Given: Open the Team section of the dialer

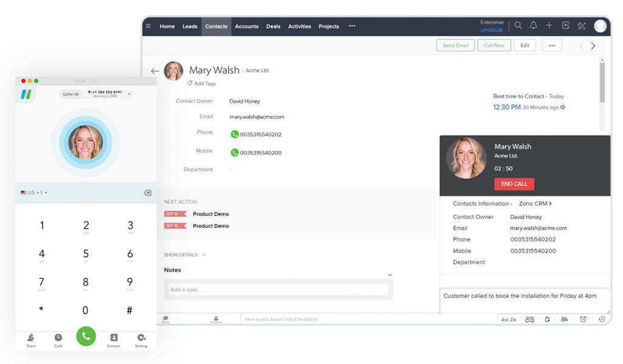Looking at the screenshot, I should coord(30,338).
